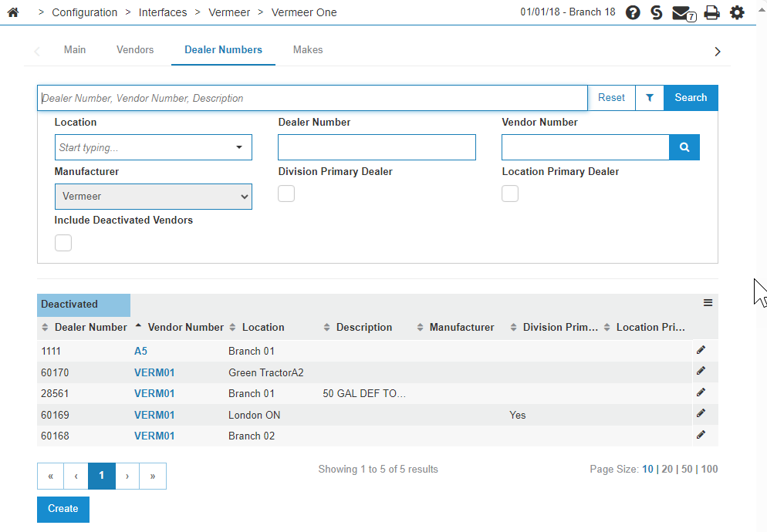Enable Include Deactivated Vendors checkbox
This screenshot has height=532, width=767.
[63, 243]
